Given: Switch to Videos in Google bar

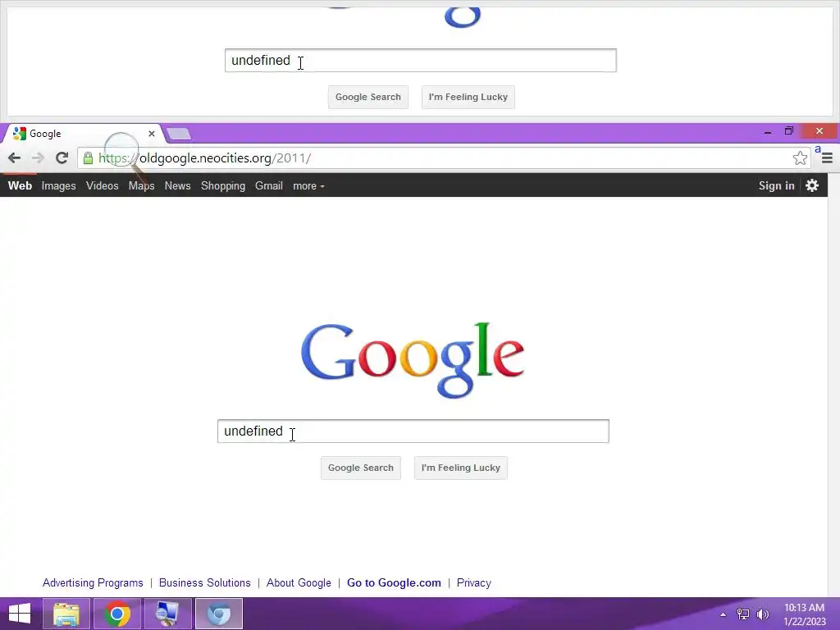Looking at the screenshot, I should 102,186.
